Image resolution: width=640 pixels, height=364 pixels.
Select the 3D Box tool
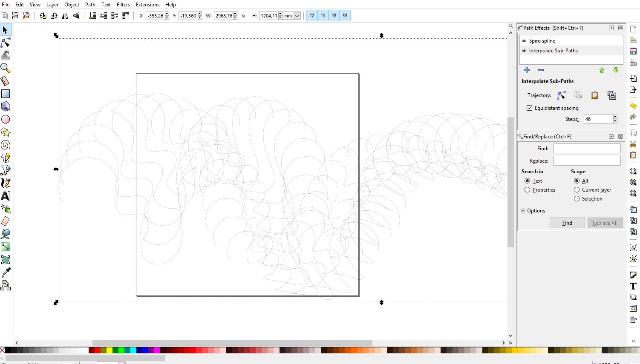pyautogui.click(x=6, y=106)
